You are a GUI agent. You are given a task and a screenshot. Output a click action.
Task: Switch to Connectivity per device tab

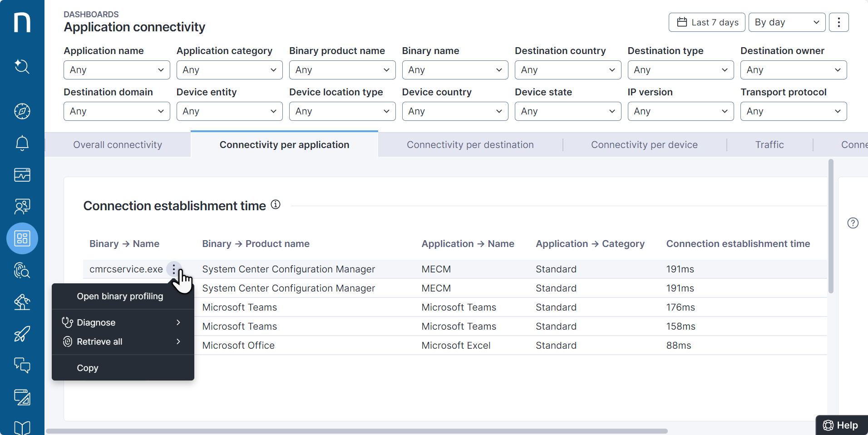pos(644,145)
